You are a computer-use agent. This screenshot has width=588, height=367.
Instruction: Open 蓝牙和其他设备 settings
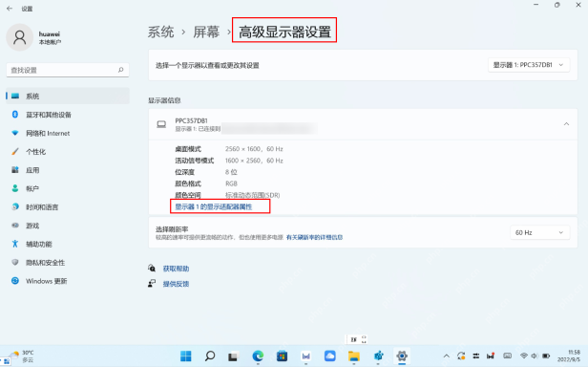click(49, 115)
